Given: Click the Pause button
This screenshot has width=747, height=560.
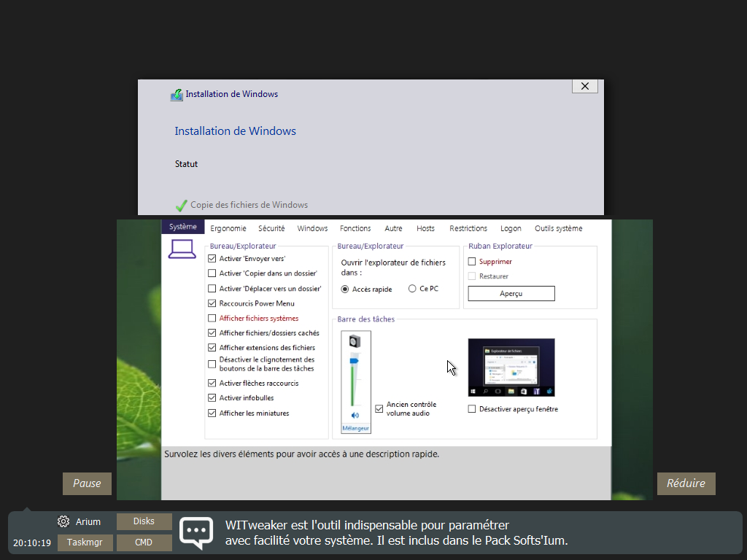Looking at the screenshot, I should pyautogui.click(x=88, y=483).
